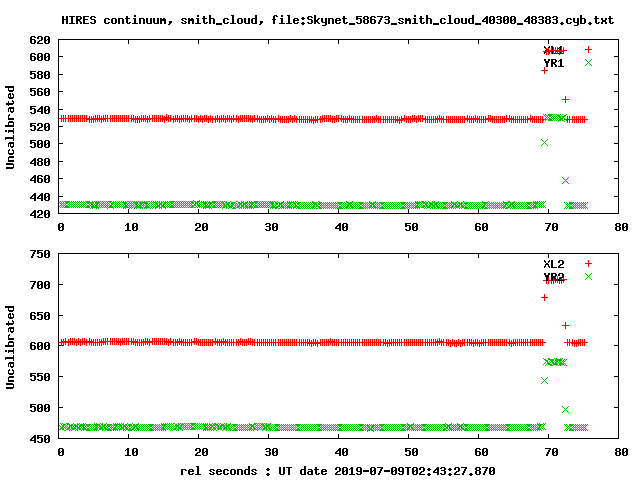This screenshot has height=480, width=640.
Task: Click the green X marker beside YR1 legend
Action: click(588, 62)
